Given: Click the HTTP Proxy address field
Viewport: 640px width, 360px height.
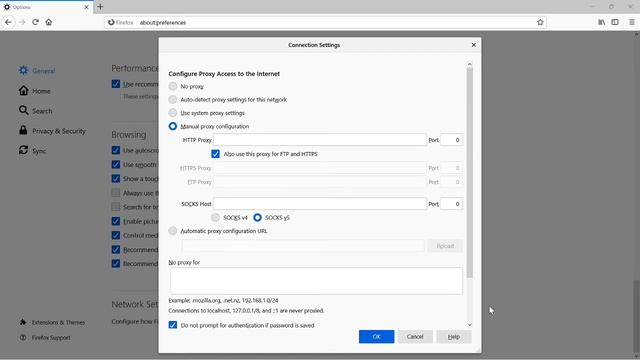Looking at the screenshot, I should coord(320,140).
